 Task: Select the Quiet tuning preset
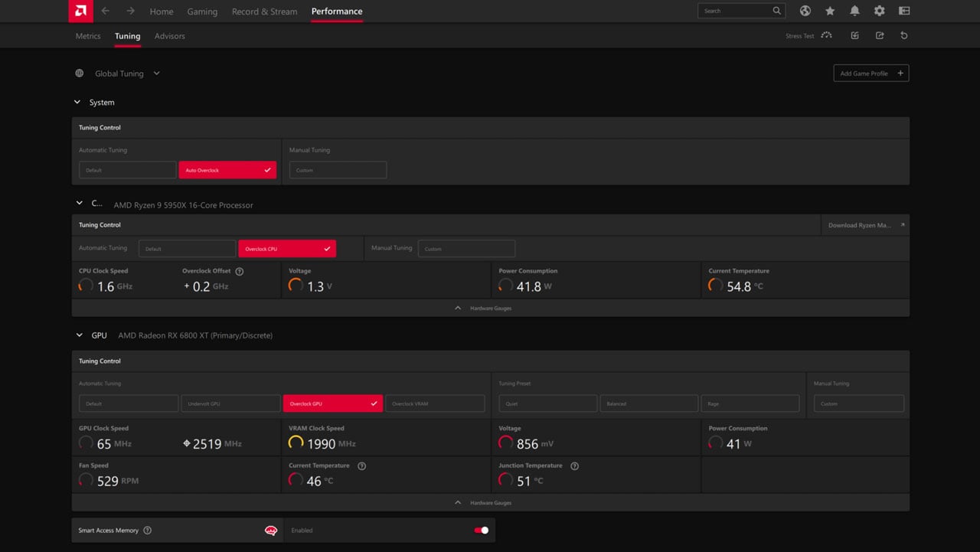[547, 403]
